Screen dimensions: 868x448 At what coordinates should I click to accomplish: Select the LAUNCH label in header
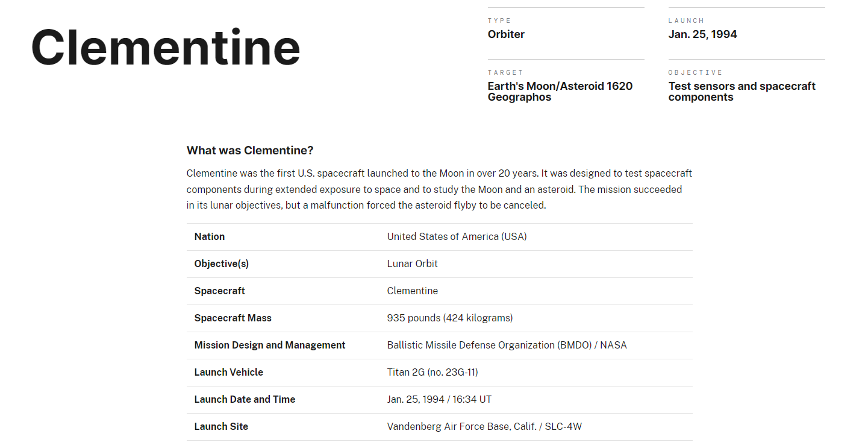(x=686, y=21)
